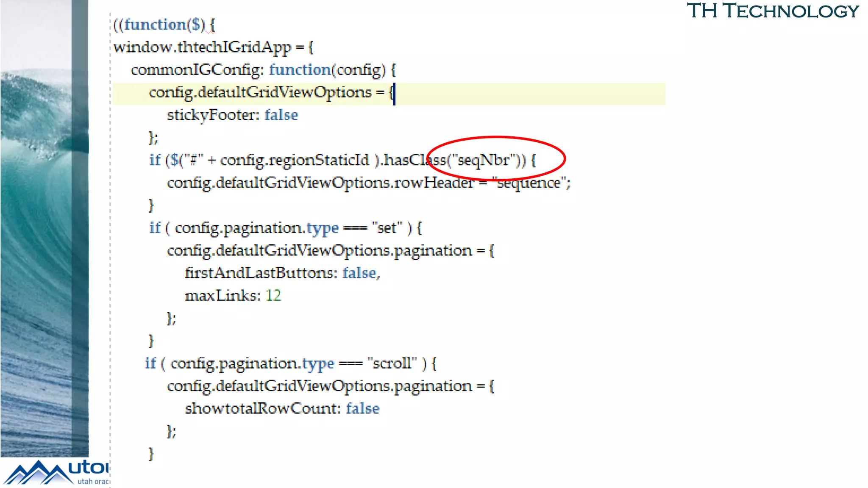
Task: Click the Utah Oracle users group logo
Action: 56,472
